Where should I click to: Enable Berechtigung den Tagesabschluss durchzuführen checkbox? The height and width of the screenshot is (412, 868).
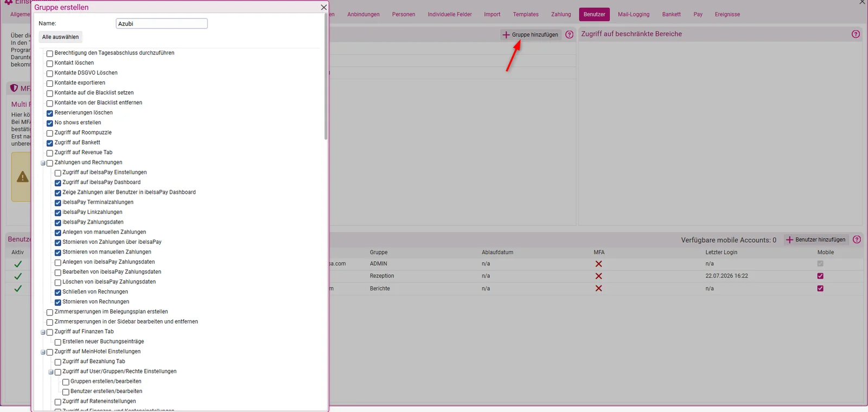50,54
